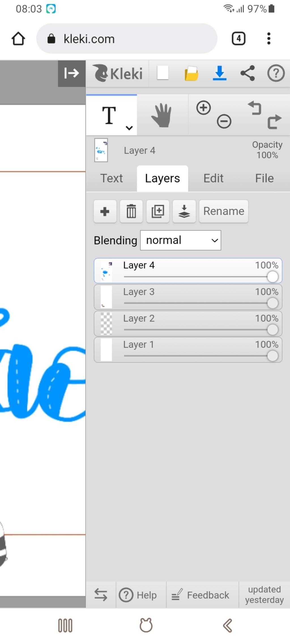Screen dimensions: 290x644
Task: Zoom out of the canvas
Action: [x=224, y=122]
